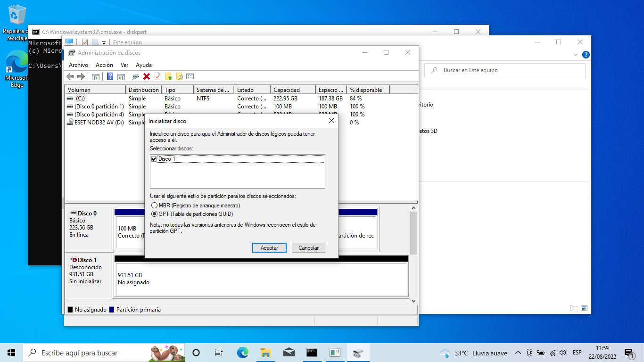Expand the File Explorer ribbon chevron
The image size is (644, 362).
576,55
